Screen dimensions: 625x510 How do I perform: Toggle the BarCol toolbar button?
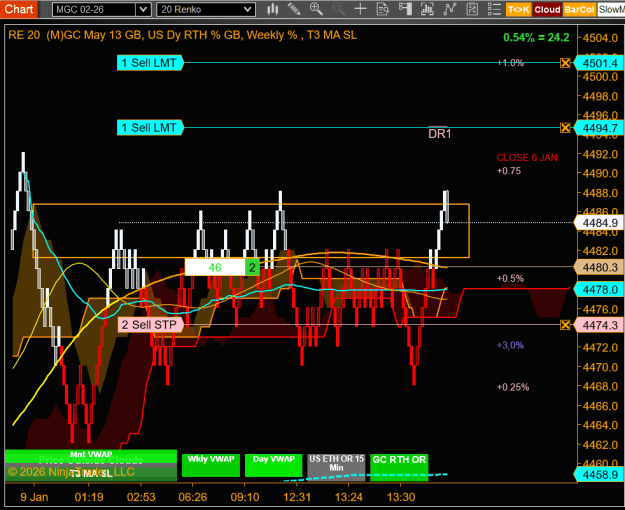pos(579,10)
